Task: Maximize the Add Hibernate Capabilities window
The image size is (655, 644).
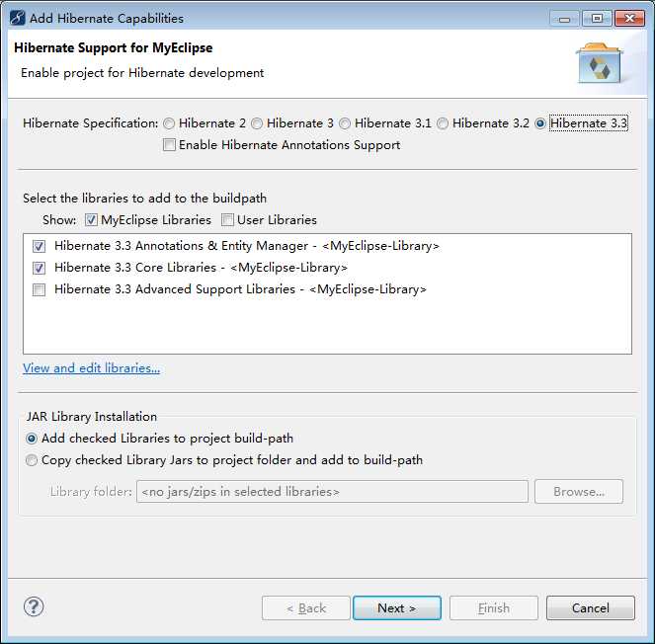Action: (597, 19)
